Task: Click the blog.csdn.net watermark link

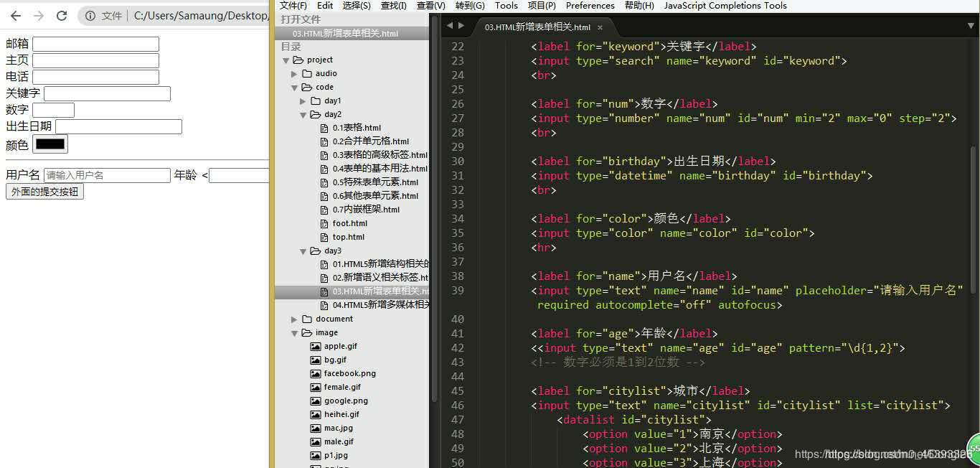Action: pos(882,453)
